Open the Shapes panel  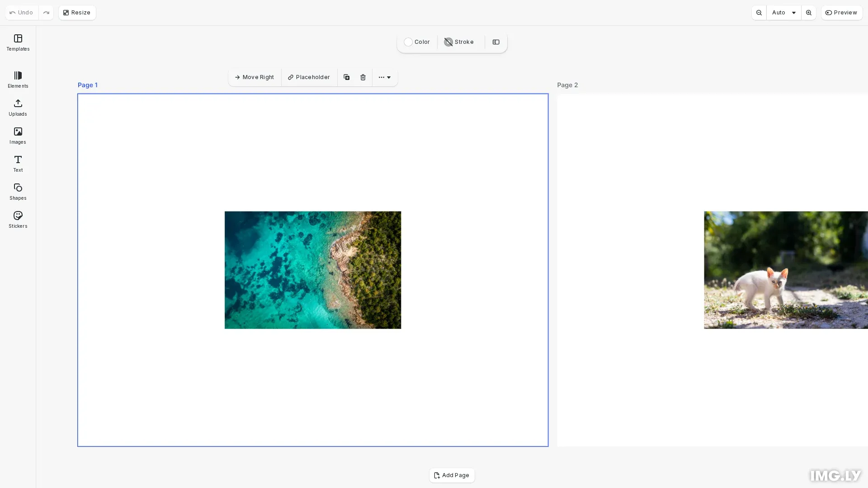(x=18, y=191)
